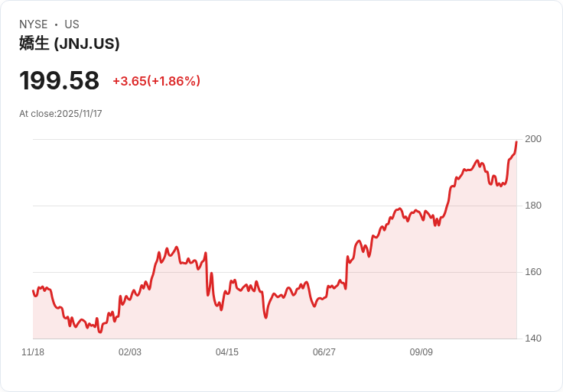Click the 180 horizontal gridline
The width and height of the screenshot is (563, 392).
229,206
